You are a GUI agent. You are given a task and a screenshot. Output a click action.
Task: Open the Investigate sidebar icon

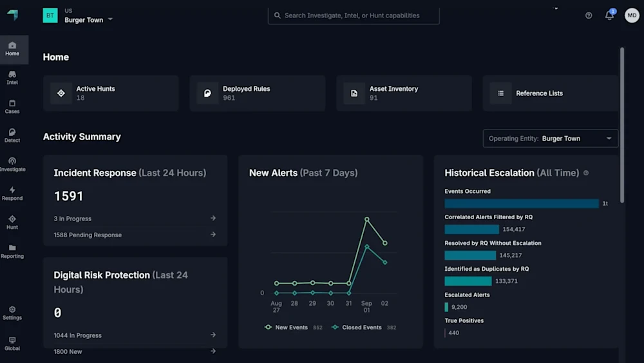[12, 164]
